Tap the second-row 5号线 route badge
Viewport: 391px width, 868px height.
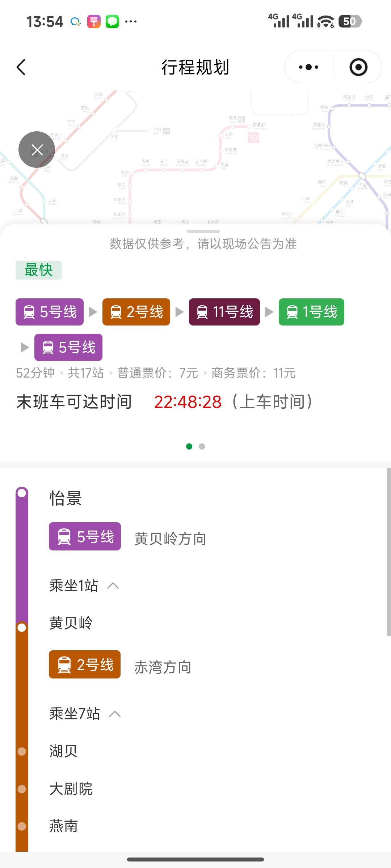click(x=68, y=347)
